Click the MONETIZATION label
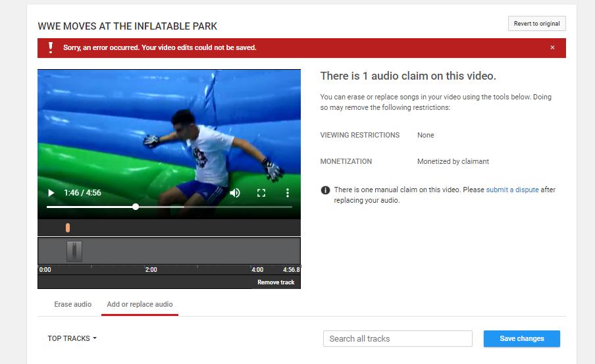This screenshot has width=595, height=364. [x=346, y=161]
